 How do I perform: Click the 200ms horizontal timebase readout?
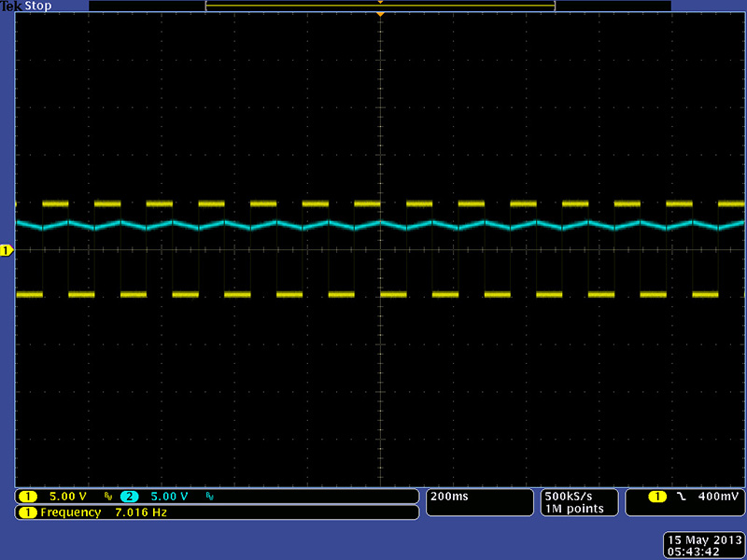444,497
